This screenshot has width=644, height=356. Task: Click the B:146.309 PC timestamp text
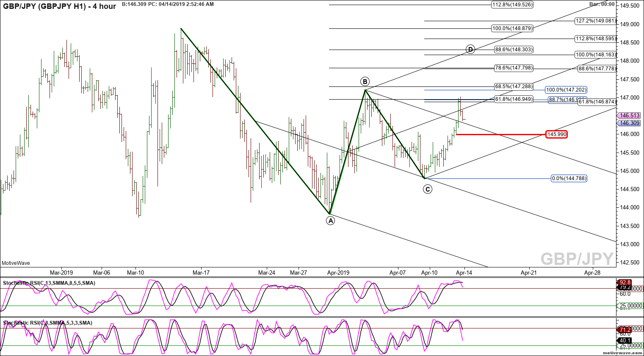(168, 4)
